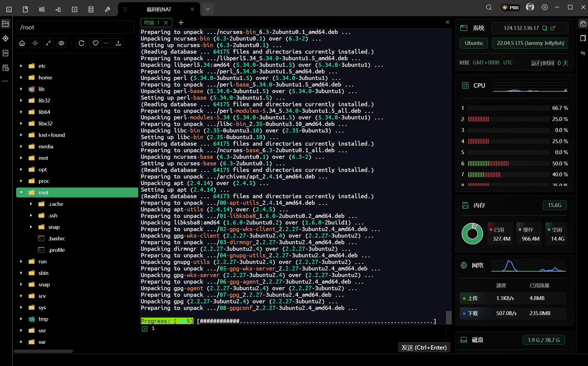Click the wrench tools icon in top bar

click(x=107, y=10)
